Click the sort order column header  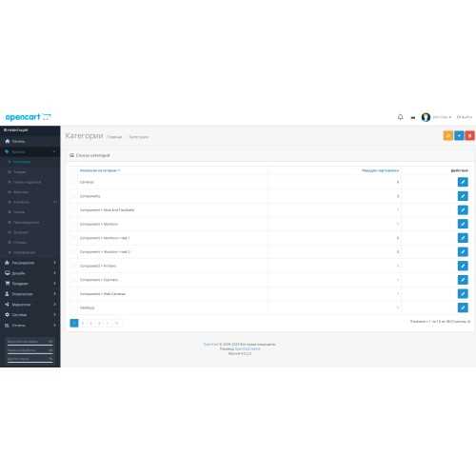click(380, 170)
